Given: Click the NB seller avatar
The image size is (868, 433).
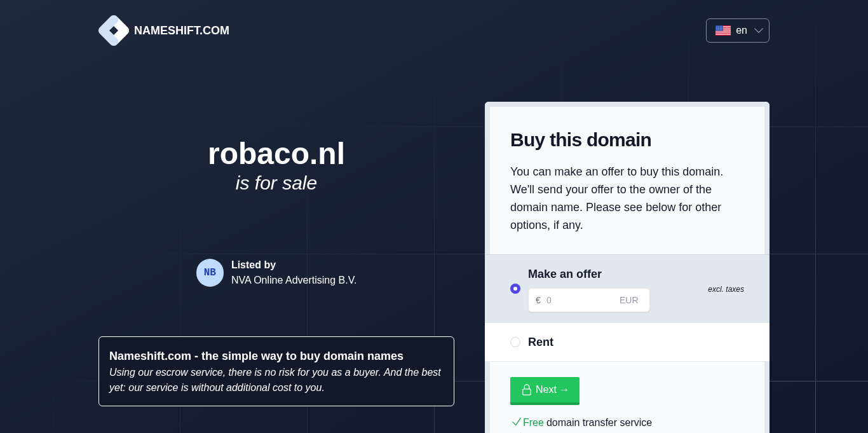Looking at the screenshot, I should coord(210,273).
